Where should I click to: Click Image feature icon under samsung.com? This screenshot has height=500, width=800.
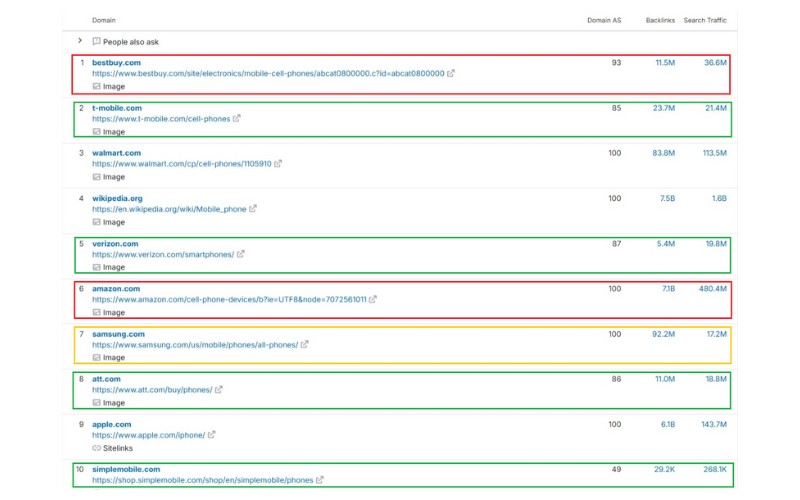[96, 358]
